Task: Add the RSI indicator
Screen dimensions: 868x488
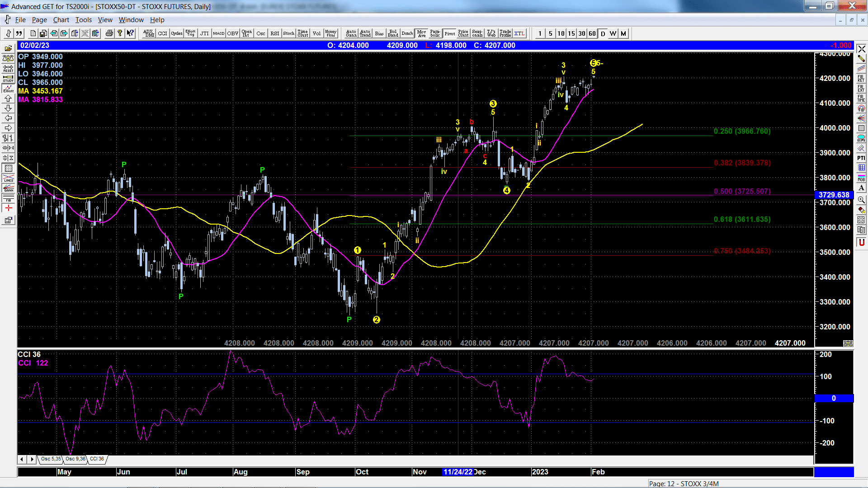Action: coord(274,33)
